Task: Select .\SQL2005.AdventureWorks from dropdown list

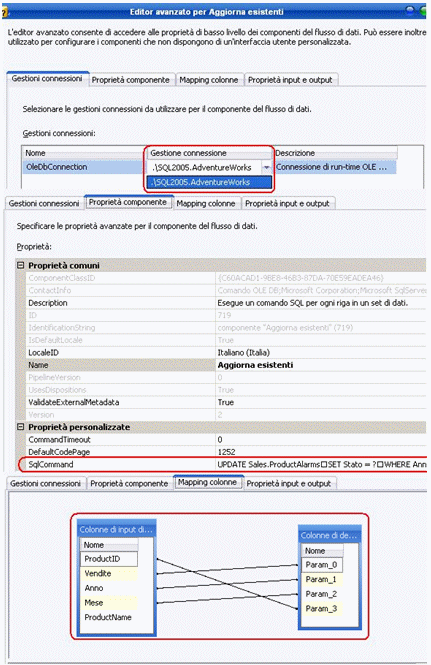Action: tap(209, 182)
